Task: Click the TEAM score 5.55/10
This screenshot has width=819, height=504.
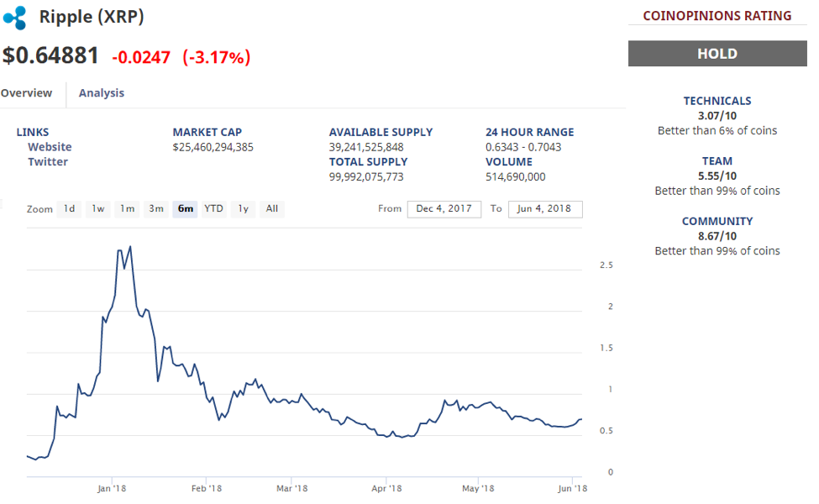Action: point(717,176)
